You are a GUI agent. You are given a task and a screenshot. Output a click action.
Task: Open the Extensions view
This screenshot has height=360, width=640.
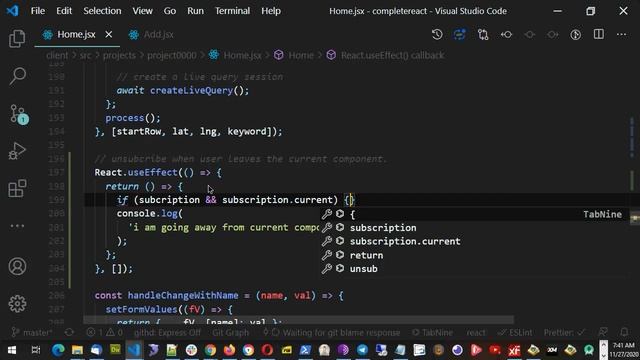coord(17,188)
